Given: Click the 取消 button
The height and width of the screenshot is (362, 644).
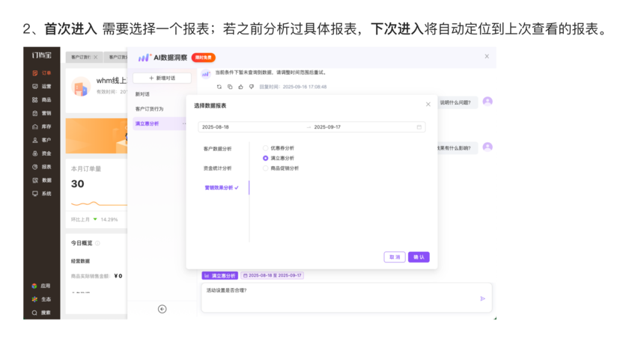Looking at the screenshot, I should pyautogui.click(x=395, y=257).
